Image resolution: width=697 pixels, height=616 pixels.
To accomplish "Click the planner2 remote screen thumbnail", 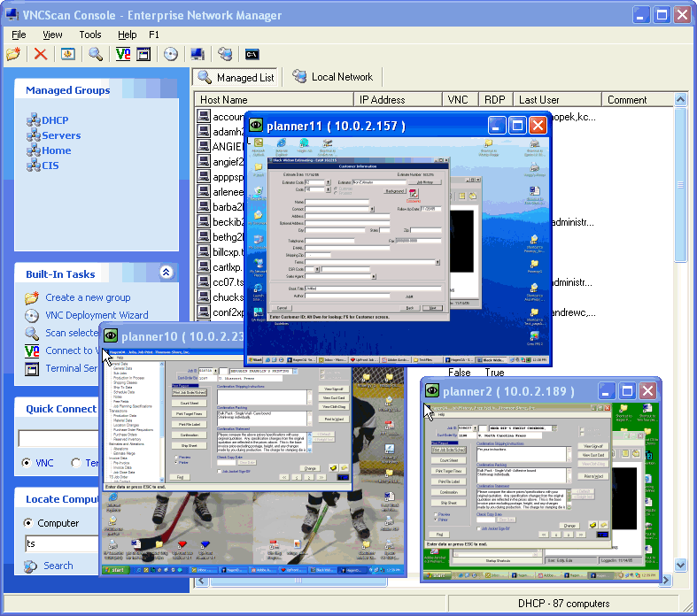I will (540, 490).
